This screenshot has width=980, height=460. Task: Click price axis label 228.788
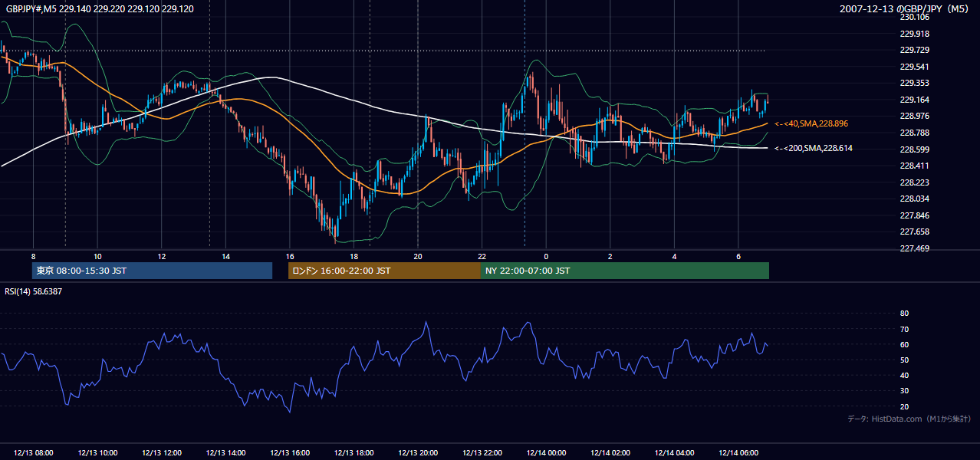pos(913,133)
